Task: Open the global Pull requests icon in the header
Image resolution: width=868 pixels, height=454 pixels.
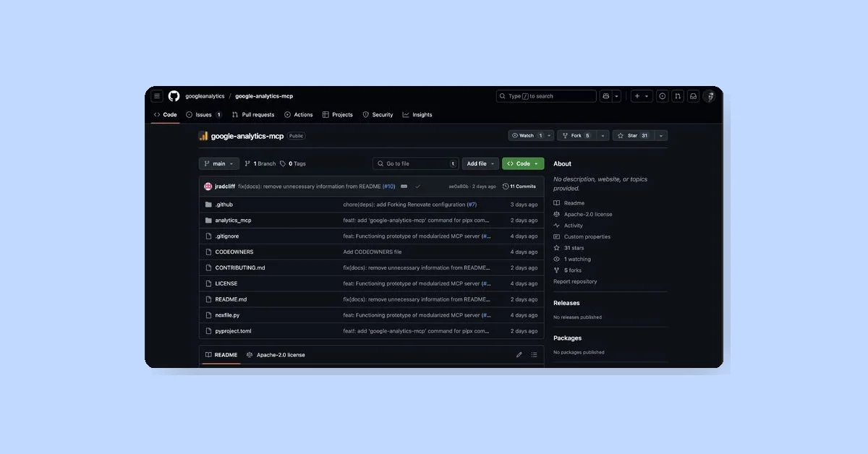Action: [x=678, y=96]
